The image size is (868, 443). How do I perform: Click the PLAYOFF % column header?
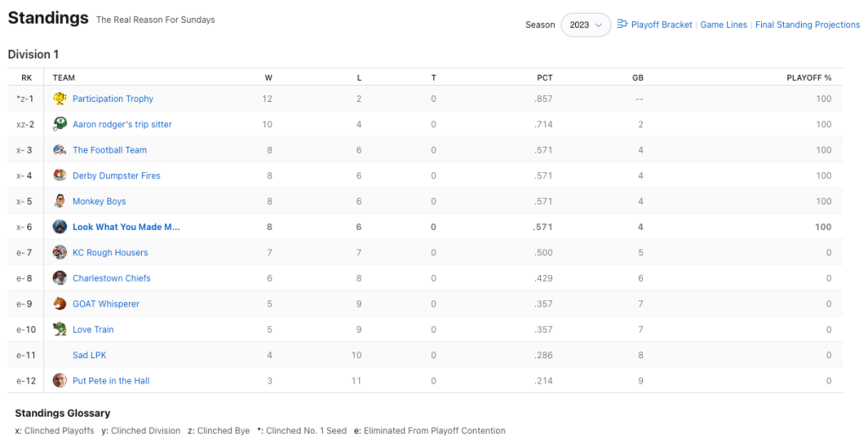pyautogui.click(x=809, y=77)
